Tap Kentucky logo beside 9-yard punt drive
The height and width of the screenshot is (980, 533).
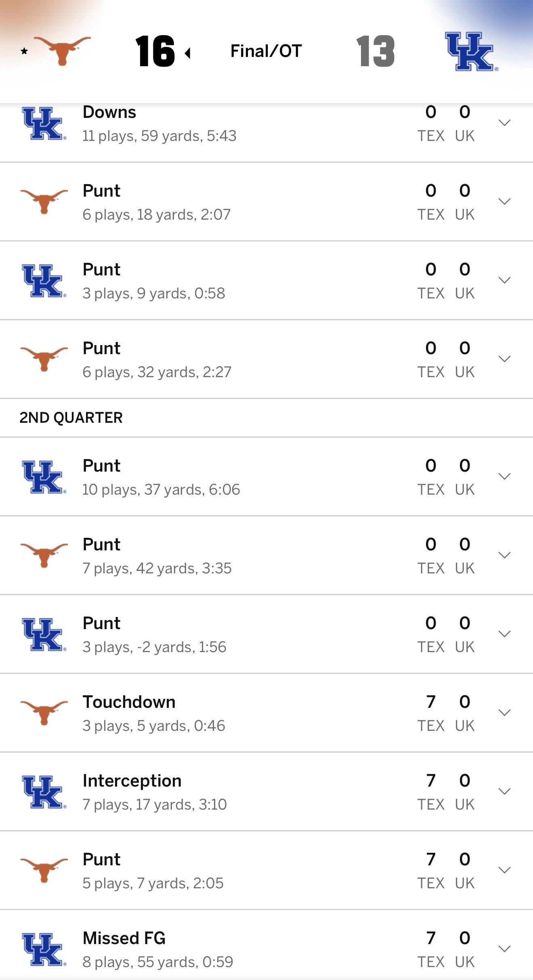(44, 281)
